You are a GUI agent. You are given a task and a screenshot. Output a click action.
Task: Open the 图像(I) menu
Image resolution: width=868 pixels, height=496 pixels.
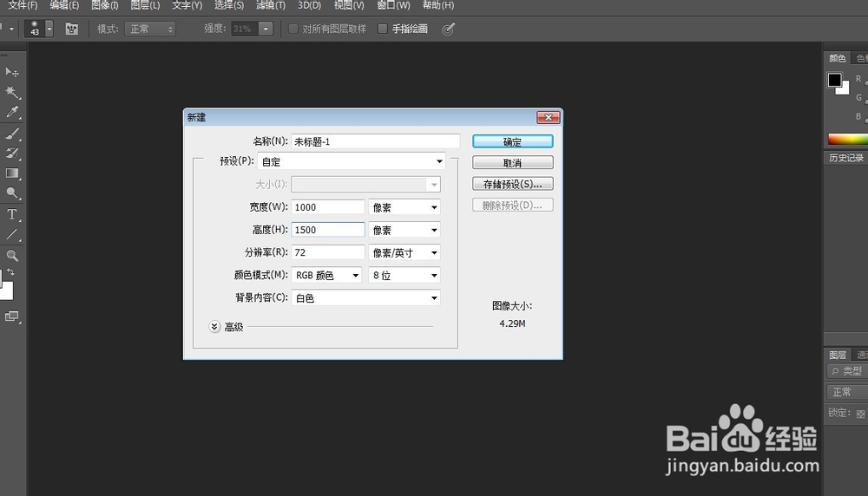point(105,5)
